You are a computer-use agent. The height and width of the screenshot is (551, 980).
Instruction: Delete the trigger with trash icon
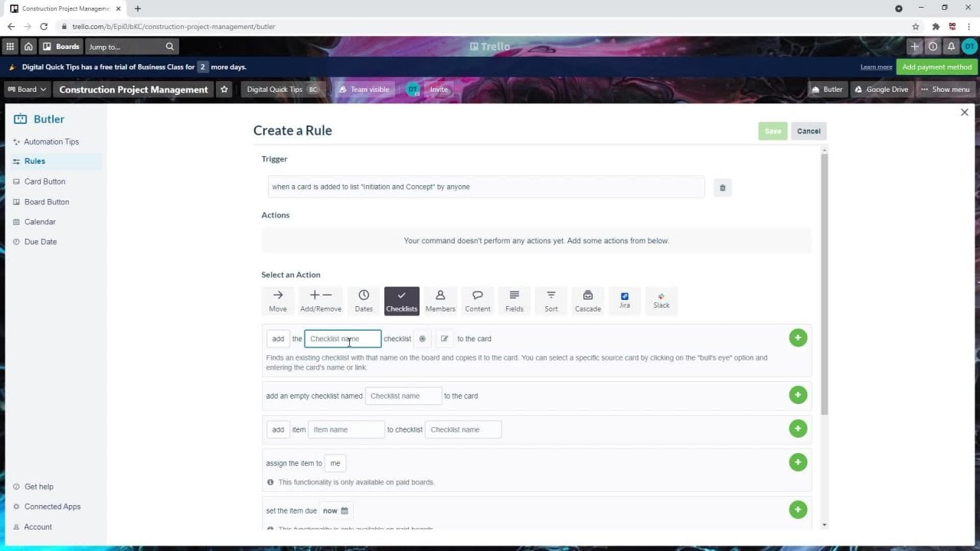click(x=722, y=187)
